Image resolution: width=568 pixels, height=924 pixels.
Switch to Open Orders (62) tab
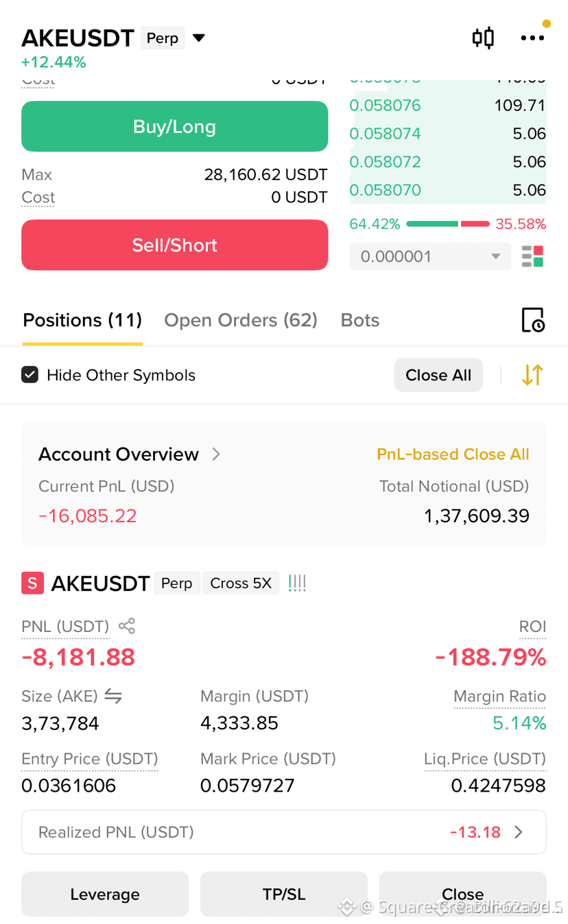[241, 320]
